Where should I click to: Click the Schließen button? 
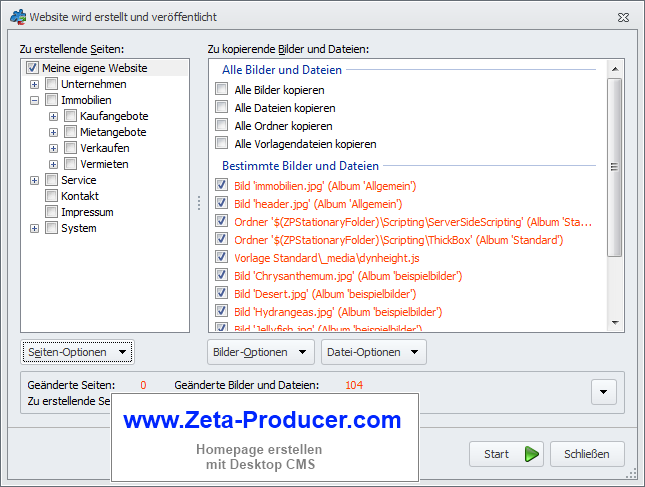click(x=587, y=454)
